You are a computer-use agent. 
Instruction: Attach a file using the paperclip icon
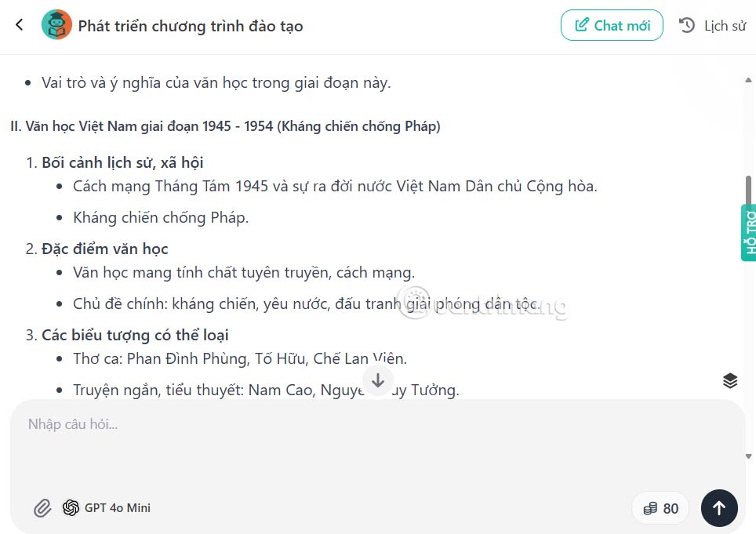[x=42, y=507]
